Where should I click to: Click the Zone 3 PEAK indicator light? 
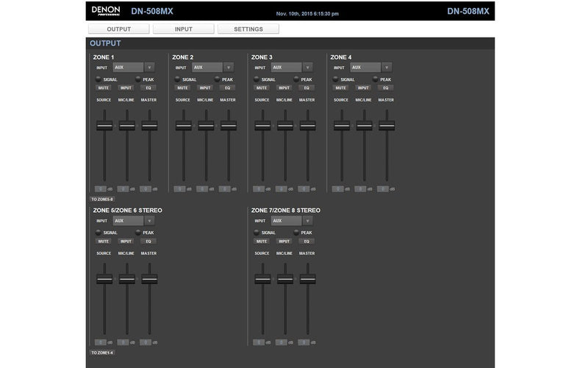pos(296,79)
